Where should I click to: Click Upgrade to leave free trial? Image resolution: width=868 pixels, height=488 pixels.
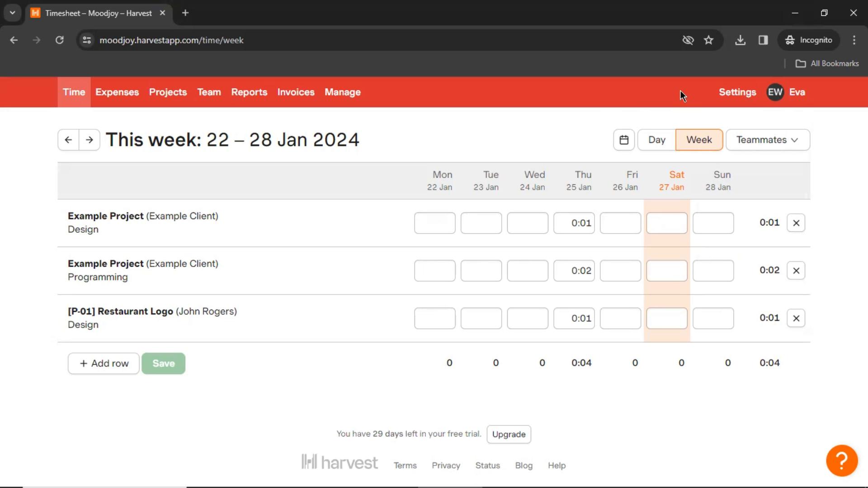[509, 434]
